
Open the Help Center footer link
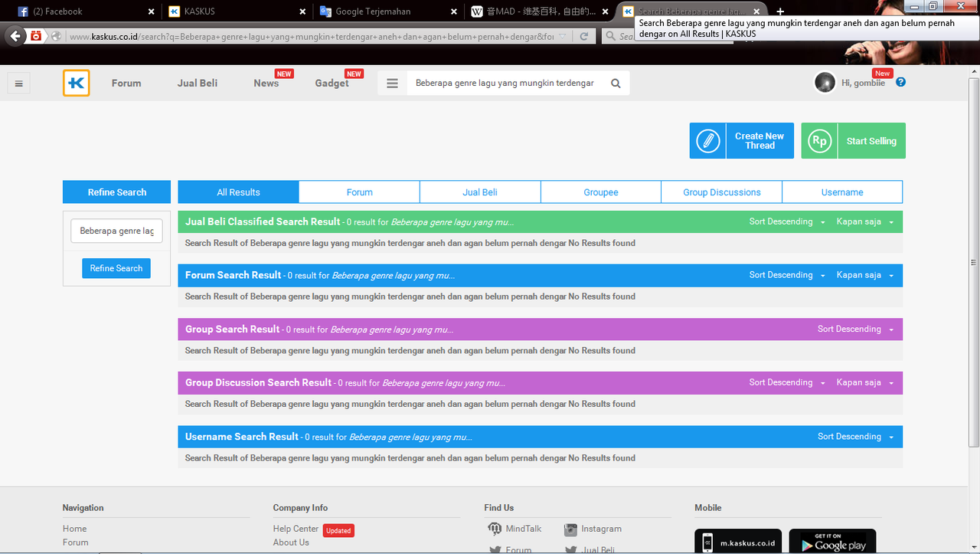[x=296, y=529]
